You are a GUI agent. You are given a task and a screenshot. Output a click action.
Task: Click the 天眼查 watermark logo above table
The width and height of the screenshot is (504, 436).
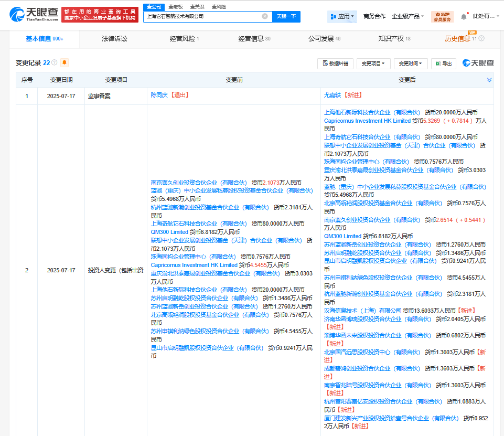[478, 63]
